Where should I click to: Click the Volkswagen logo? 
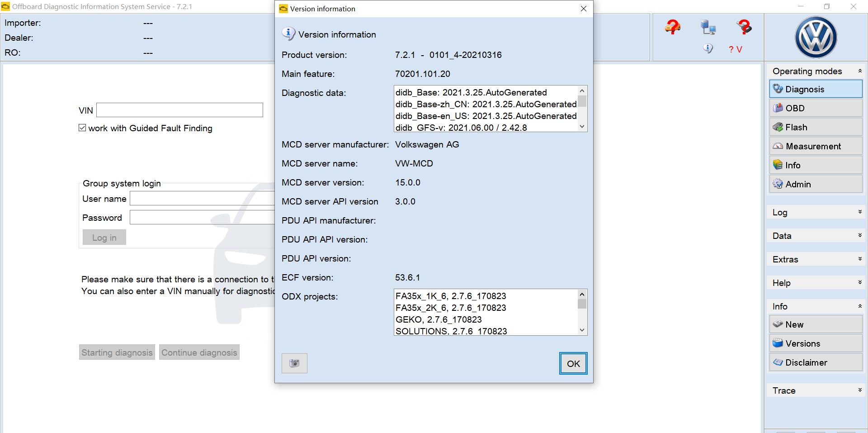pos(816,38)
